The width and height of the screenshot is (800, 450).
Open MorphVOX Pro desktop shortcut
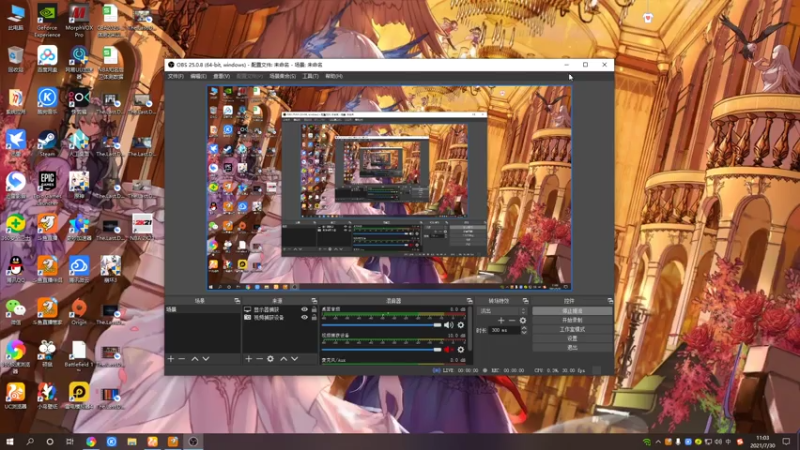click(79, 21)
